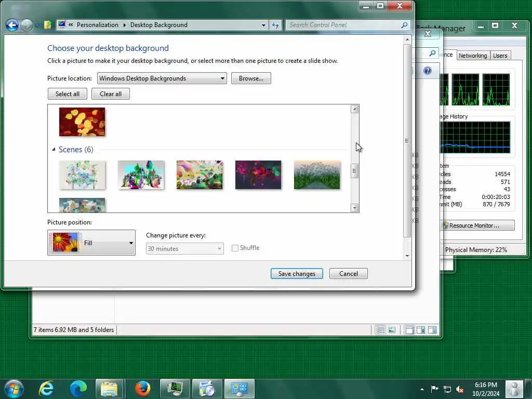
Task: Open the disc installer taskbar icon
Action: pos(207,389)
